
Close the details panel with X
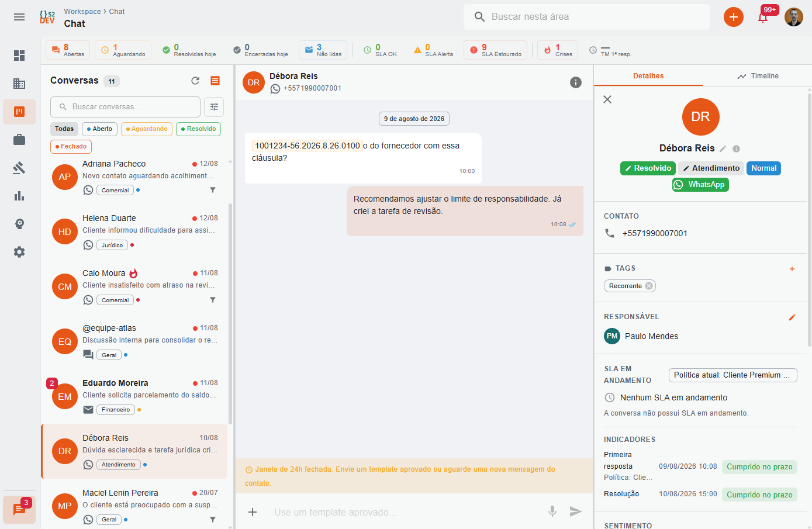[x=607, y=99]
